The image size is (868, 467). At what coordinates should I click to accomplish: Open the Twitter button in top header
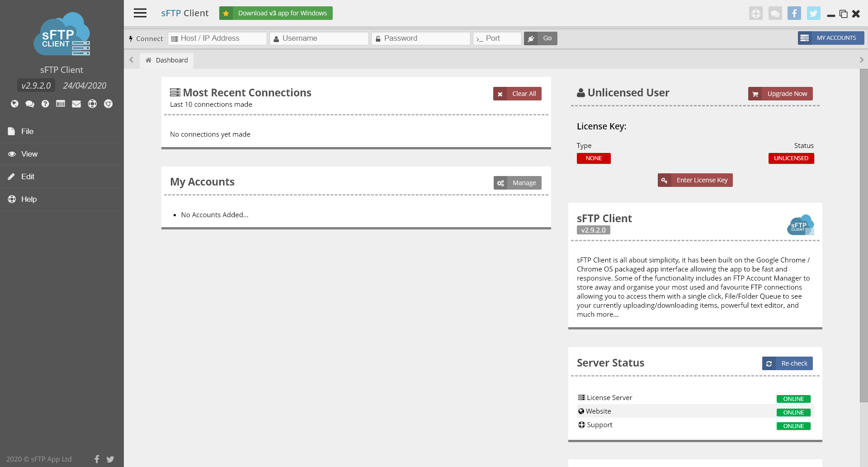coord(813,14)
